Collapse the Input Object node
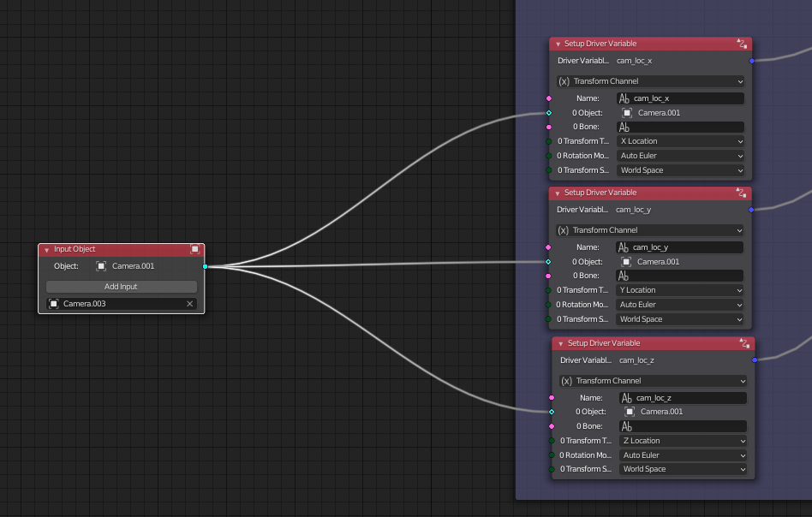Image resolution: width=812 pixels, height=517 pixels. point(46,250)
